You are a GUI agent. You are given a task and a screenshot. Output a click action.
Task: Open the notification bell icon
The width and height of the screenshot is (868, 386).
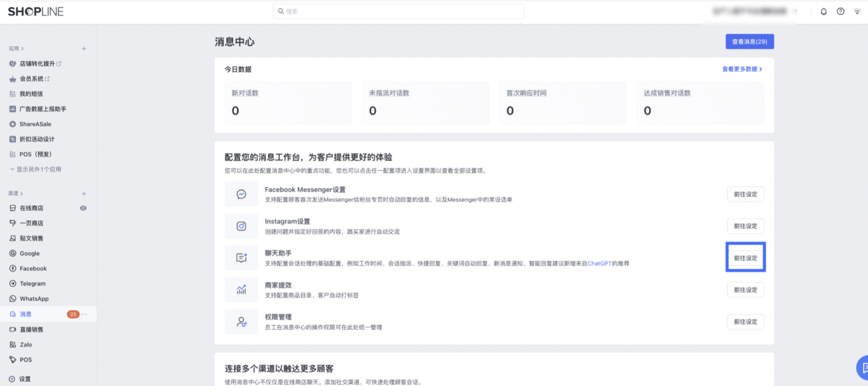[824, 11]
